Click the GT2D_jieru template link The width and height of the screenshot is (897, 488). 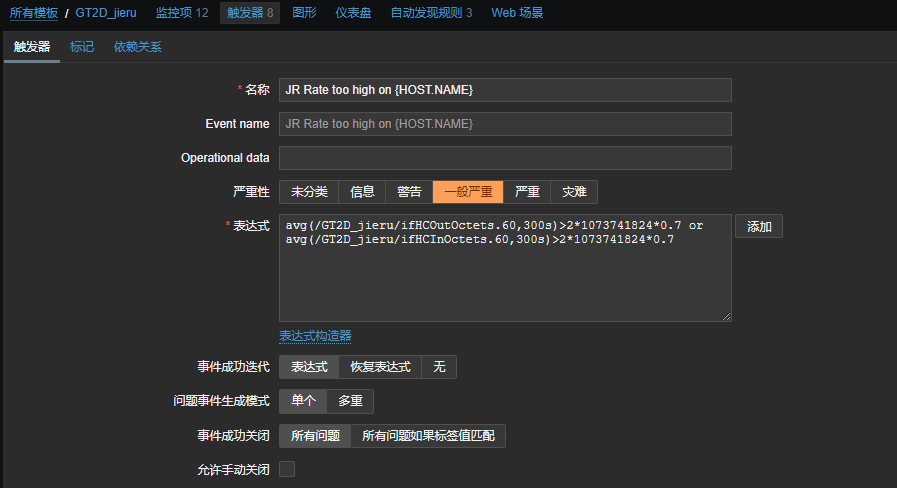point(106,13)
